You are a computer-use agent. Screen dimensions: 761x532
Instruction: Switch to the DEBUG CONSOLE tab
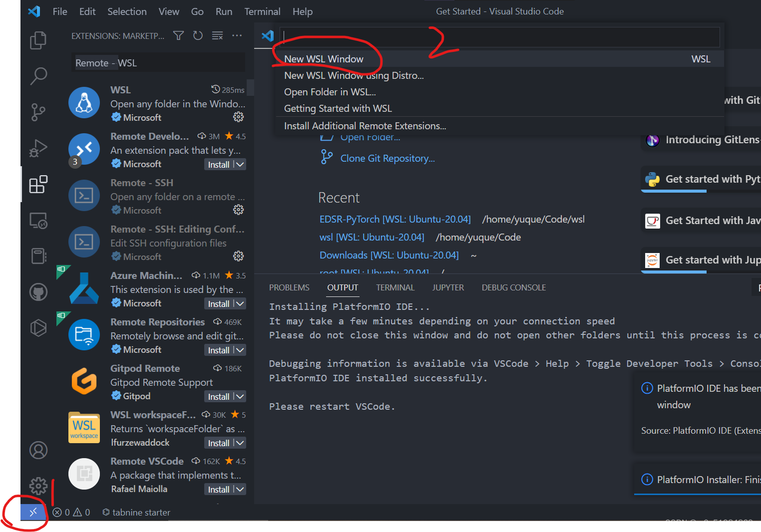pyautogui.click(x=513, y=287)
